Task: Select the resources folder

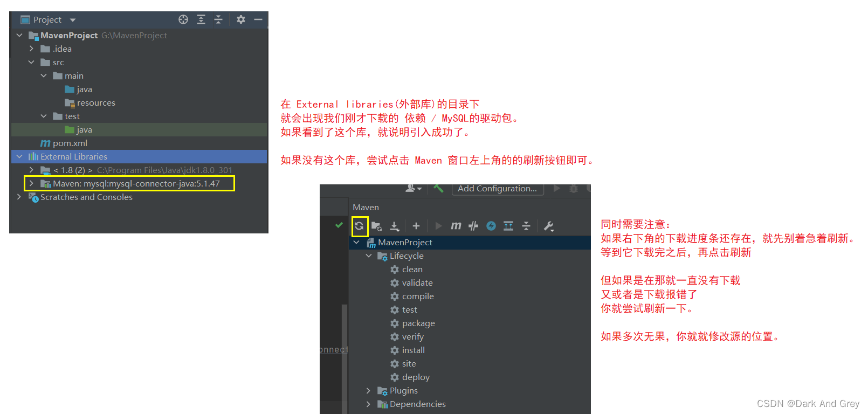Action: point(90,102)
